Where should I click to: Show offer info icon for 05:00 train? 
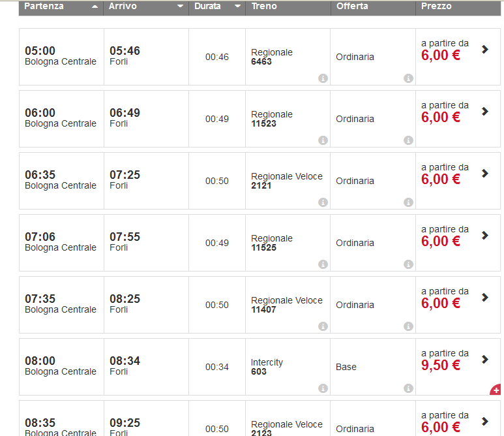pos(408,78)
